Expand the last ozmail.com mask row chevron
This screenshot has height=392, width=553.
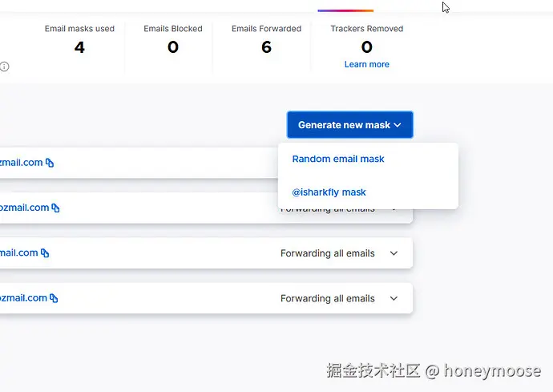394,298
